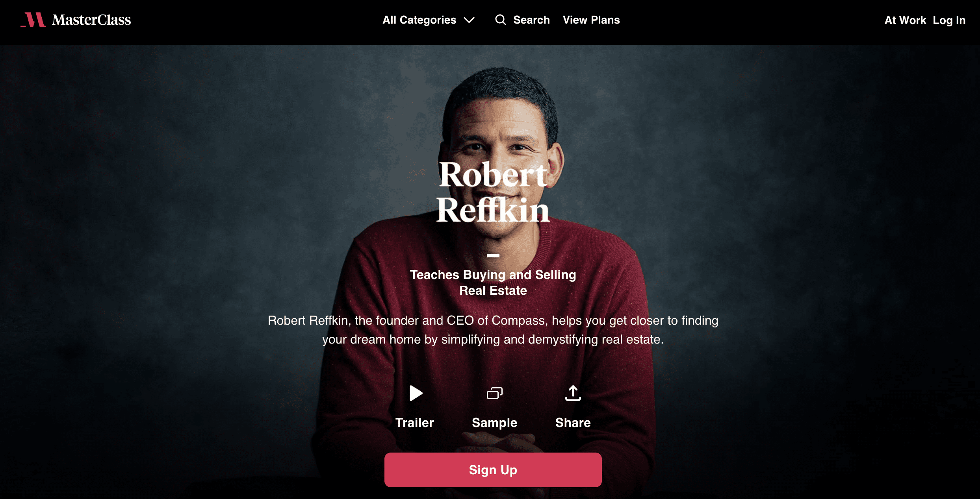Expand the All Categories chevron arrow
This screenshot has width=980, height=499.
pyautogui.click(x=469, y=20)
